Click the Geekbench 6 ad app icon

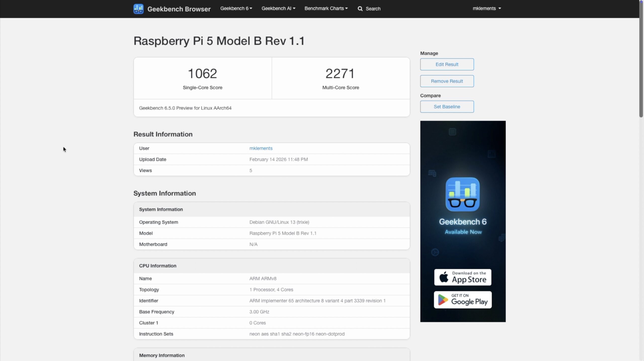click(x=462, y=194)
